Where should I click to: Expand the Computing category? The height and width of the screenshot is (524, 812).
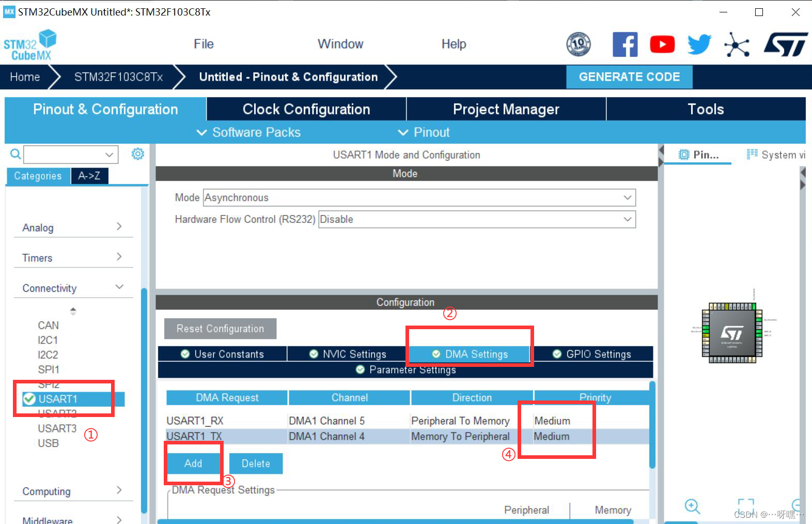pos(73,491)
